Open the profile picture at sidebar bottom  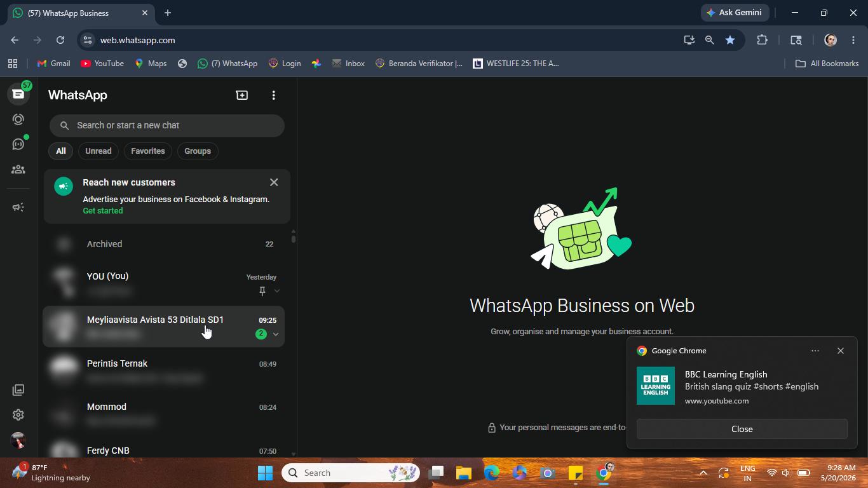tap(18, 440)
